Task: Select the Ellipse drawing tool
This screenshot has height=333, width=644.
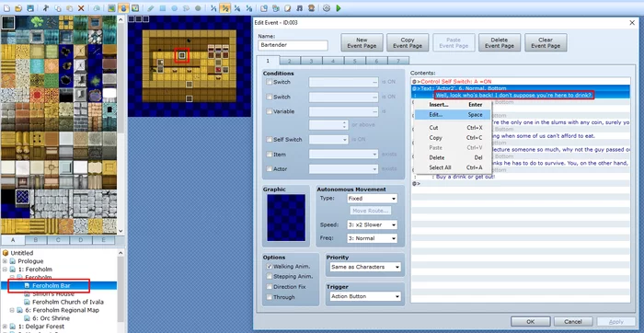Action: tap(174, 7)
